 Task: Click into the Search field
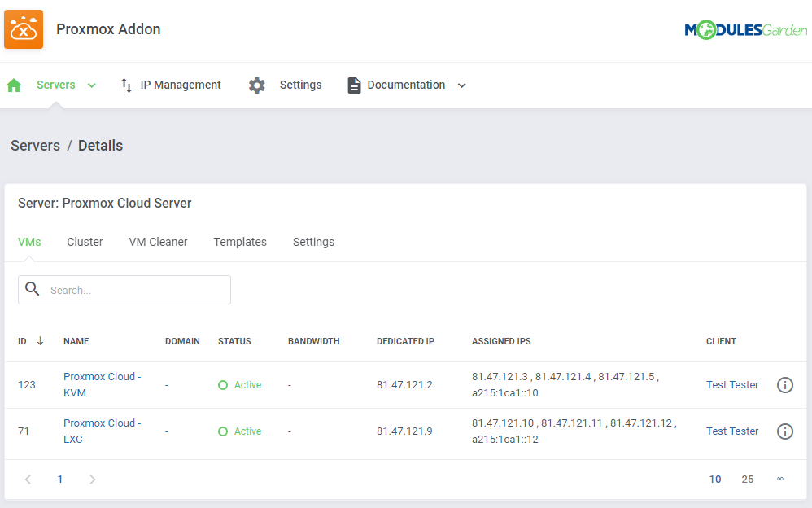pos(124,290)
